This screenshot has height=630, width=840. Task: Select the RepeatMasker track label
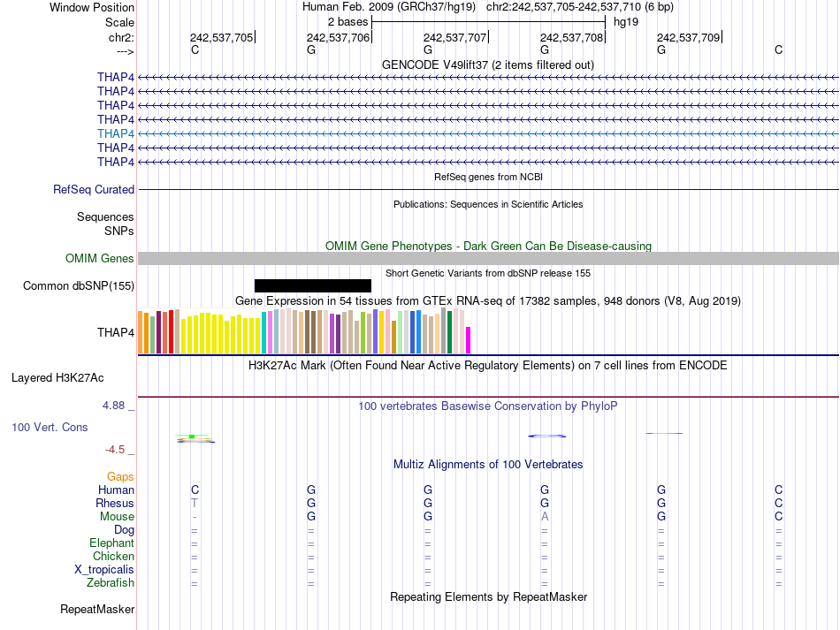[97, 609]
